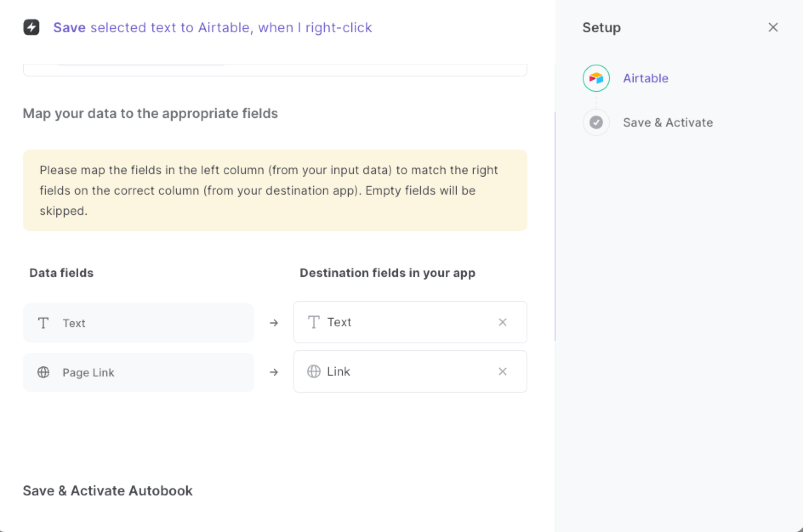Close the Setup panel
This screenshot has width=803, height=532.
773,28
